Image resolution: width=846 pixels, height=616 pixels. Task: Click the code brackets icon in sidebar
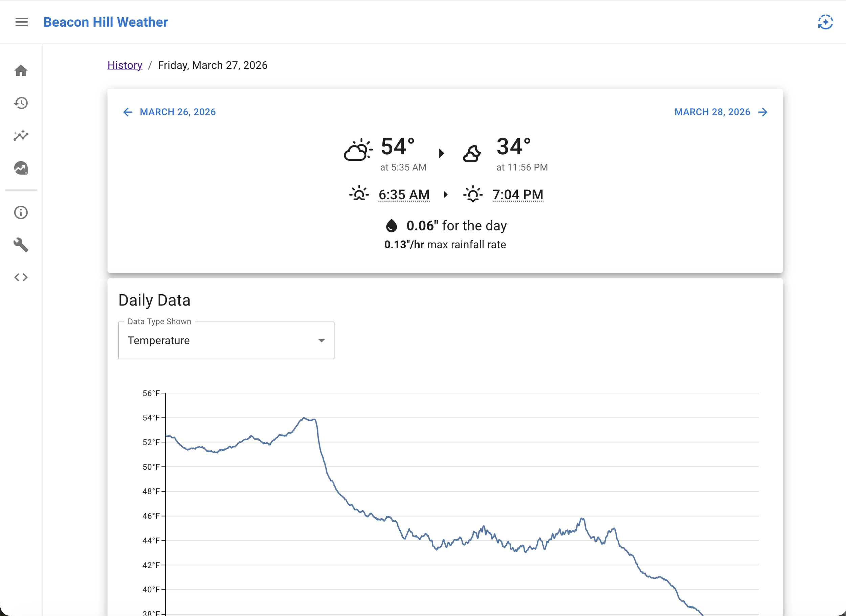21,277
